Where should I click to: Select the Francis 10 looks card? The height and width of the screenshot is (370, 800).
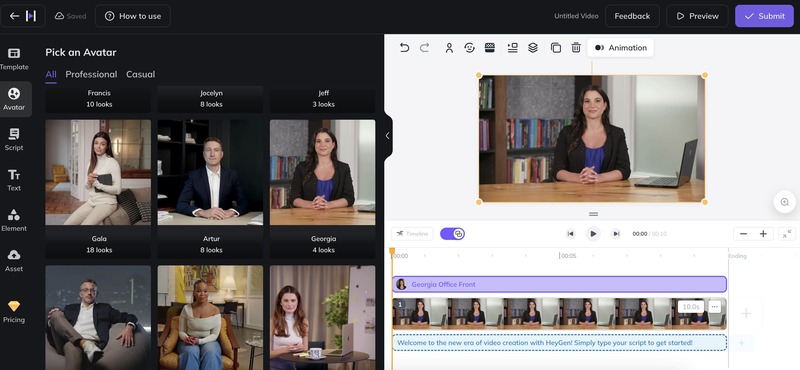coord(98,98)
